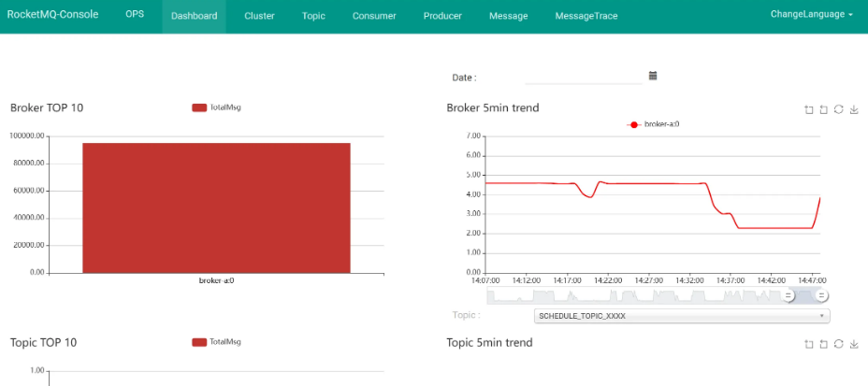Refresh the Broker 5min trend chart
The height and width of the screenshot is (386, 868).
coord(839,109)
